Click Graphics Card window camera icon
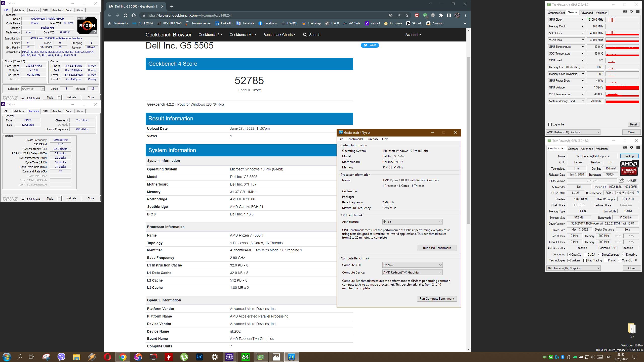The width and height of the screenshot is (644, 362). point(625,147)
